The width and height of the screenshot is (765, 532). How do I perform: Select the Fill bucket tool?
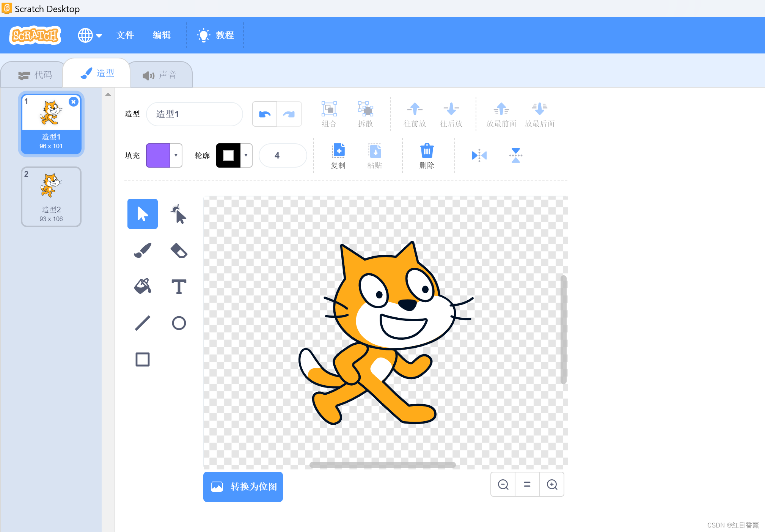point(142,287)
